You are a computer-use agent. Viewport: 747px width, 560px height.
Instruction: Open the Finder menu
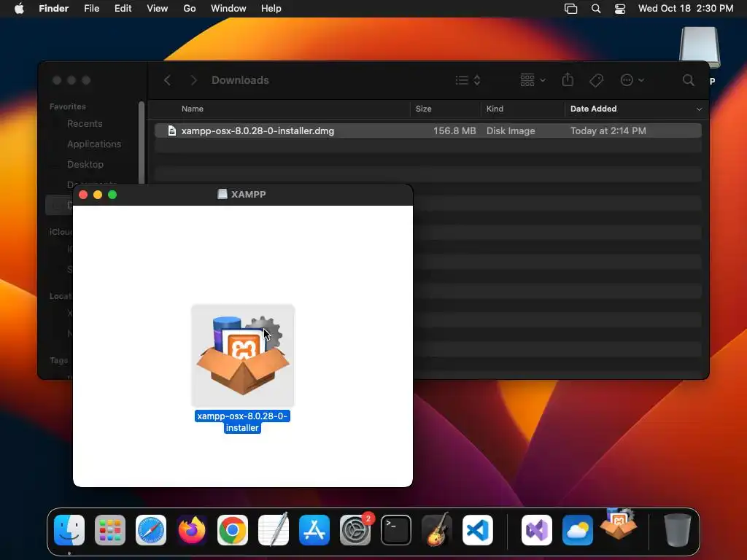tap(53, 9)
